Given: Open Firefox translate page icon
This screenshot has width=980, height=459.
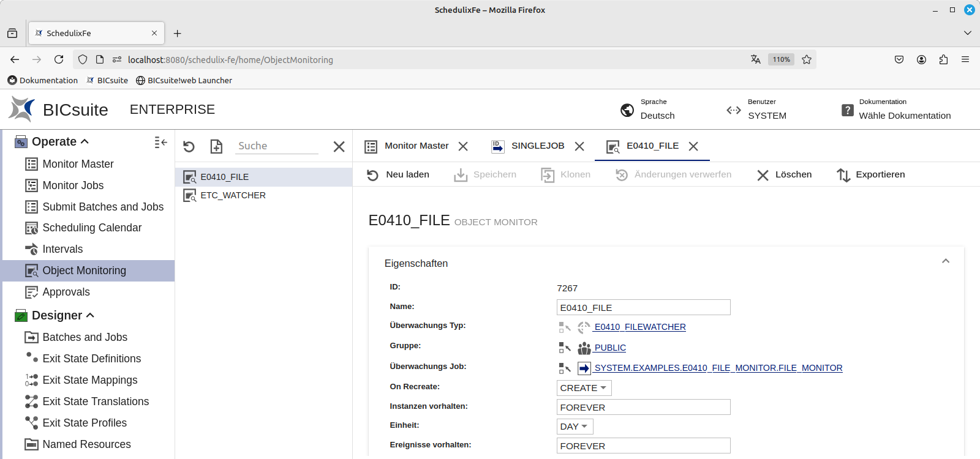Looking at the screenshot, I should point(756,59).
